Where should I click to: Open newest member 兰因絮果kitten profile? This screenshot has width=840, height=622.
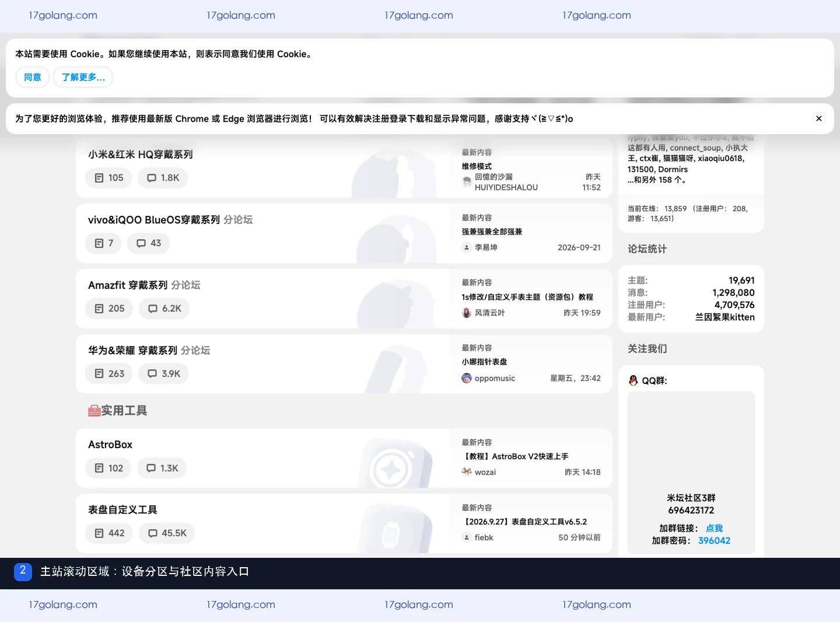click(x=725, y=317)
